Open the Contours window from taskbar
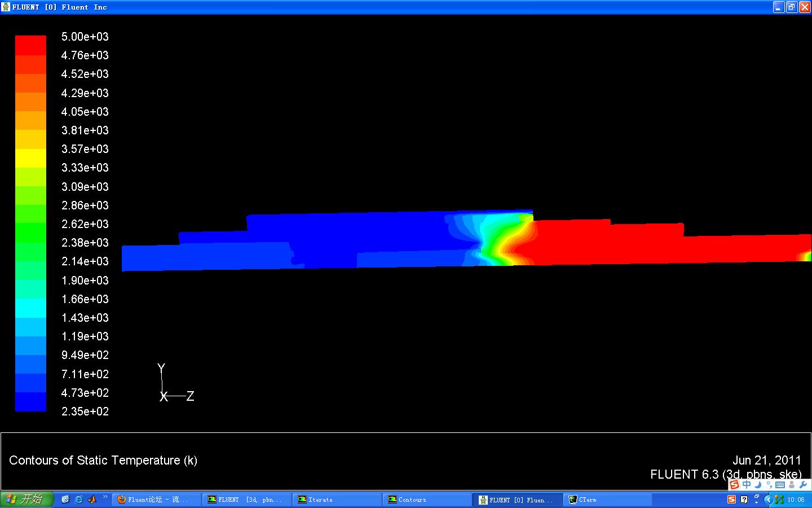This screenshot has width=812, height=508. 427,500
